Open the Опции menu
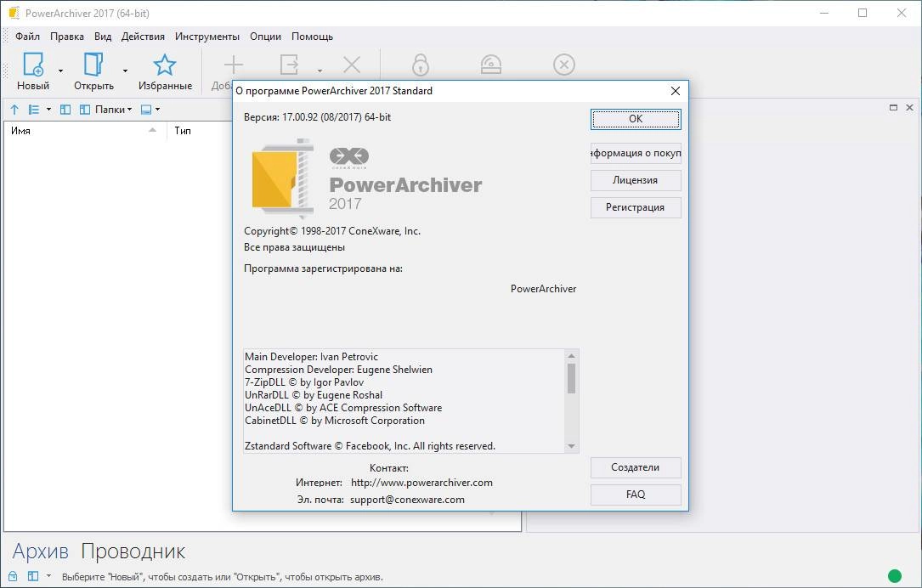 pyautogui.click(x=265, y=37)
